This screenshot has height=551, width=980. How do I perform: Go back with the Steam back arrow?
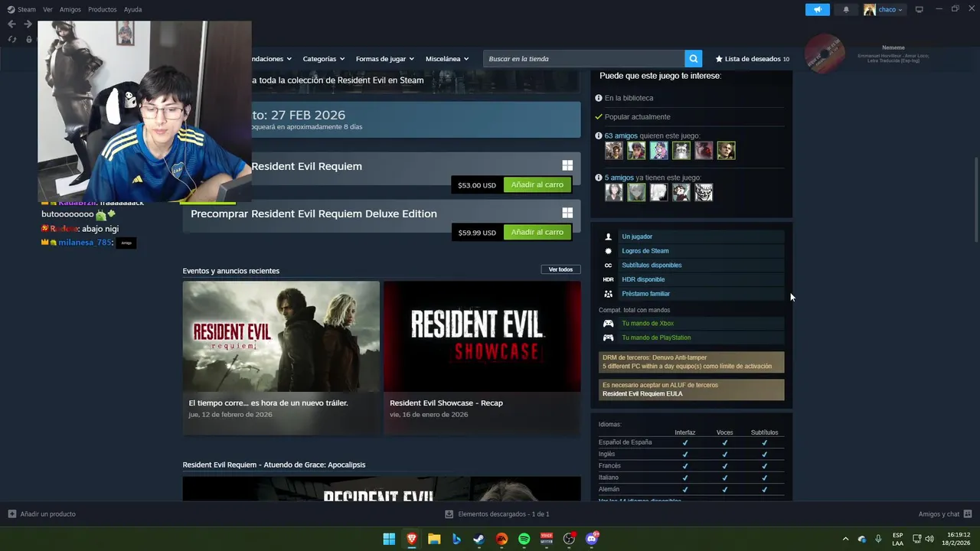point(11,24)
